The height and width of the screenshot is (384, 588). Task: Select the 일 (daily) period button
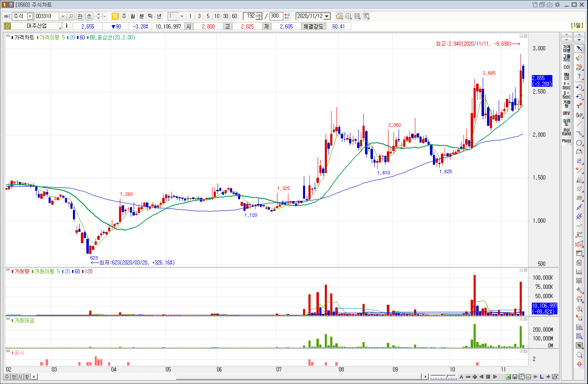tap(115, 16)
